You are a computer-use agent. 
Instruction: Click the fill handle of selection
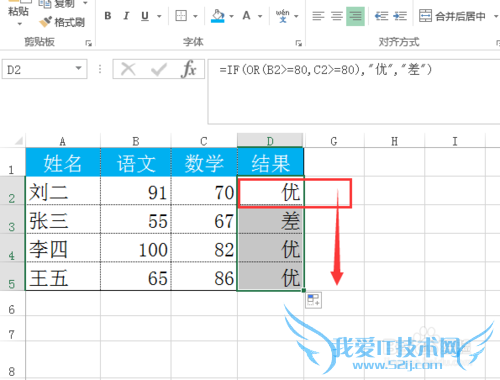coord(304,291)
